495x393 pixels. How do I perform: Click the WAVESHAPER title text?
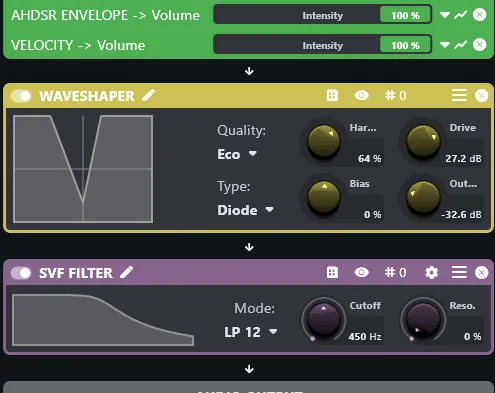(87, 96)
